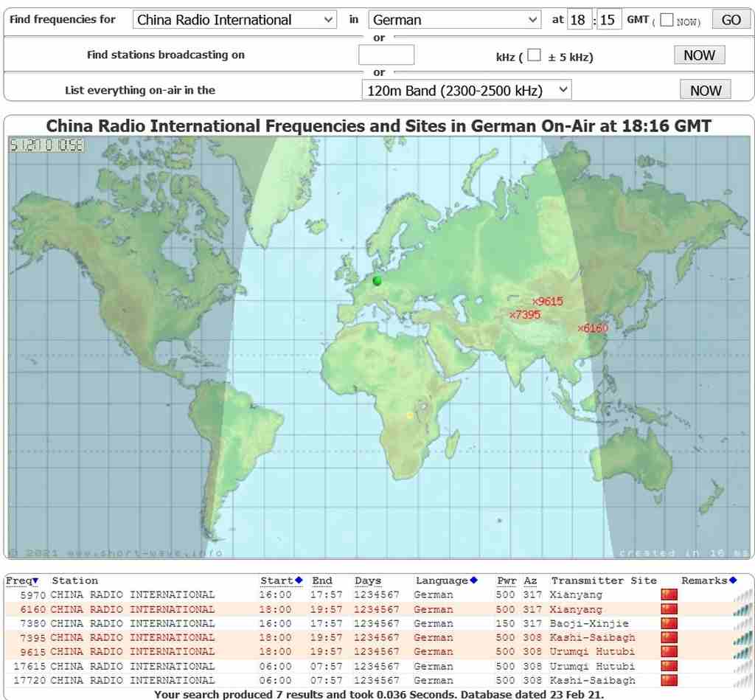Click the signal strength icon in 7380 row
755x700 pixels.
click(x=742, y=624)
